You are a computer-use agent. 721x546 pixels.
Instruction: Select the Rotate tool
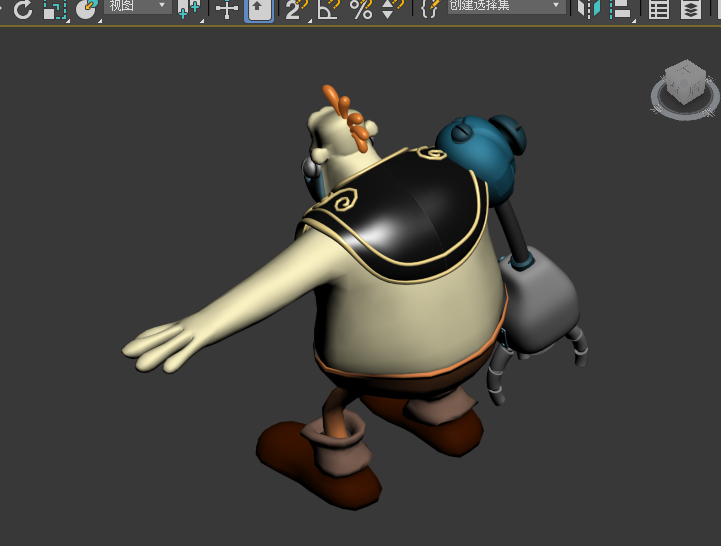[22, 10]
